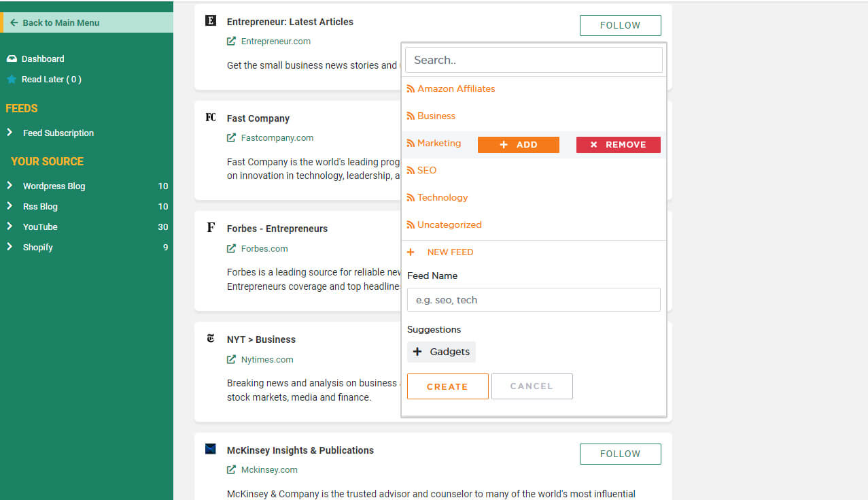Click the external link icon beside Fastcompany.com
868x500 pixels.
pyautogui.click(x=232, y=137)
